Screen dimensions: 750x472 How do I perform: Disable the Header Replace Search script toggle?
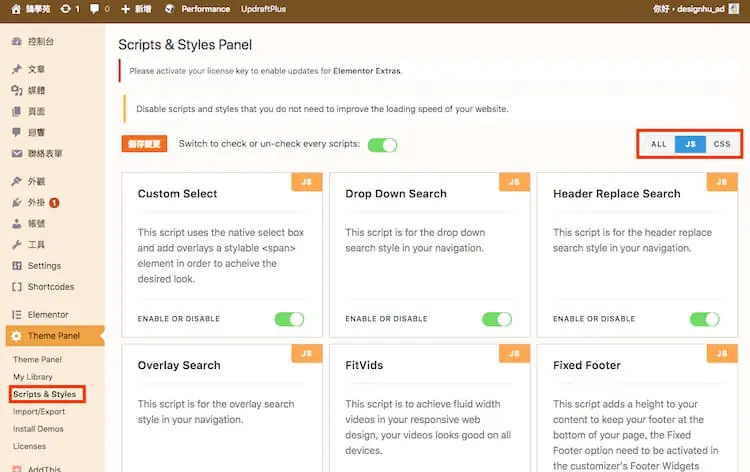pyautogui.click(x=705, y=319)
